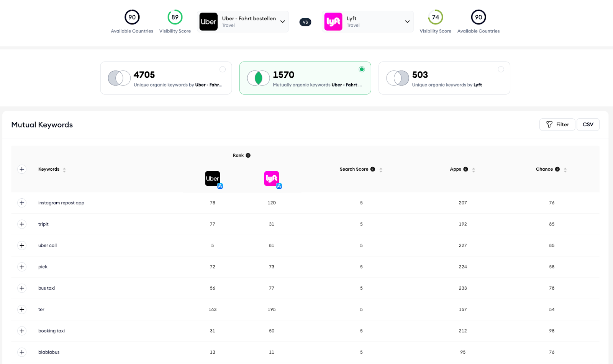
Task: Click keyword text blablabus
Action: pos(49,352)
